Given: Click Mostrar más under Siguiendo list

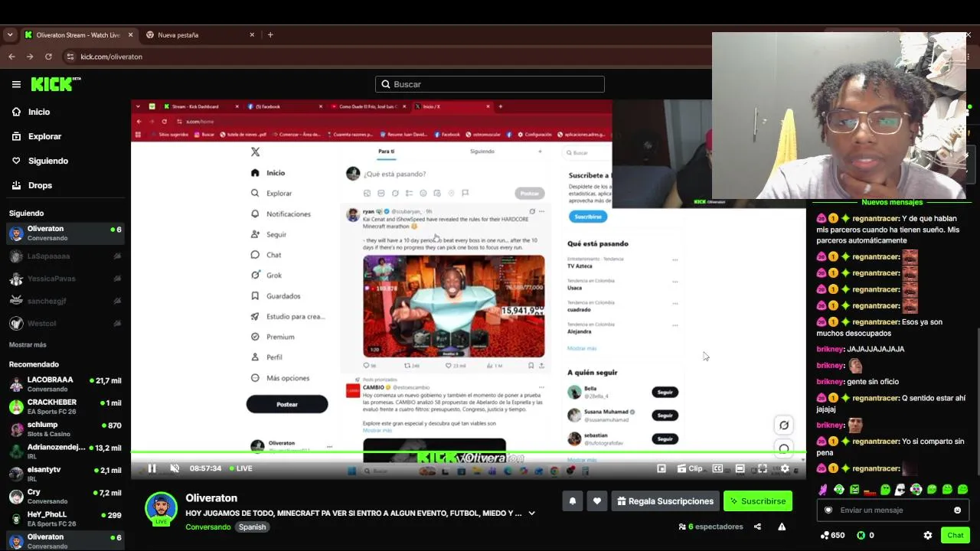Looking at the screenshot, I should click(x=28, y=345).
